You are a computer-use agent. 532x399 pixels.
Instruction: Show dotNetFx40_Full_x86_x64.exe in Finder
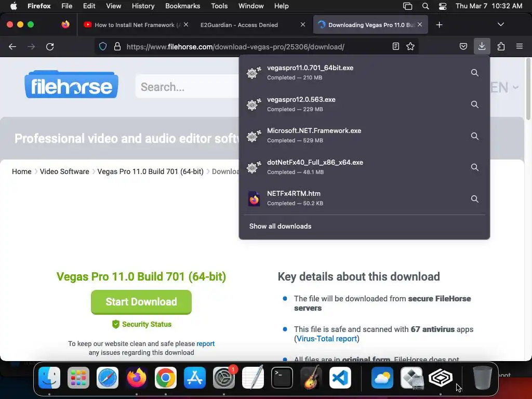tap(475, 167)
